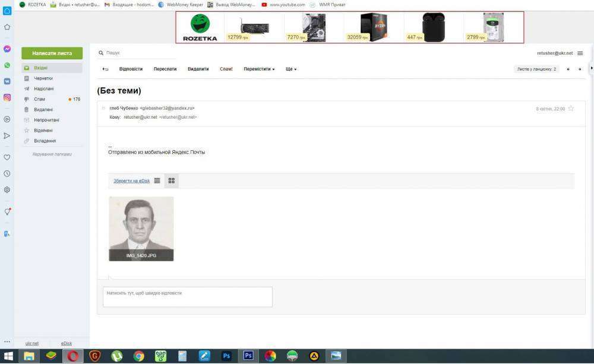594x364 pixels.
Task: Click the quick reply text field
Action: coord(187,296)
